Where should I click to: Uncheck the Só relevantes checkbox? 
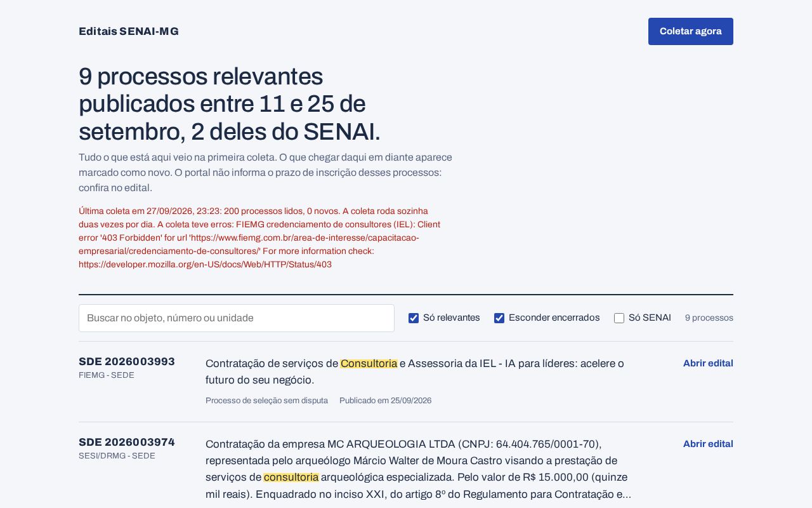[414, 318]
